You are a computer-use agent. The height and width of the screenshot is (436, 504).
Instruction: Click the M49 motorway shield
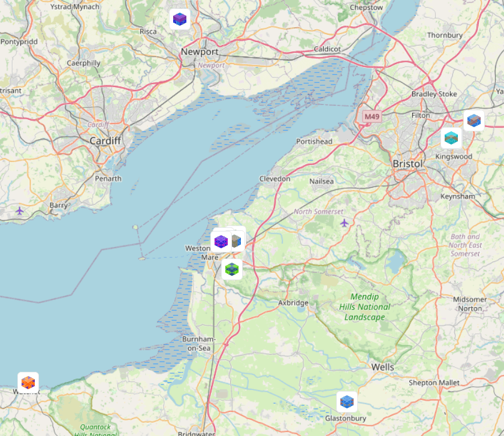(x=372, y=116)
